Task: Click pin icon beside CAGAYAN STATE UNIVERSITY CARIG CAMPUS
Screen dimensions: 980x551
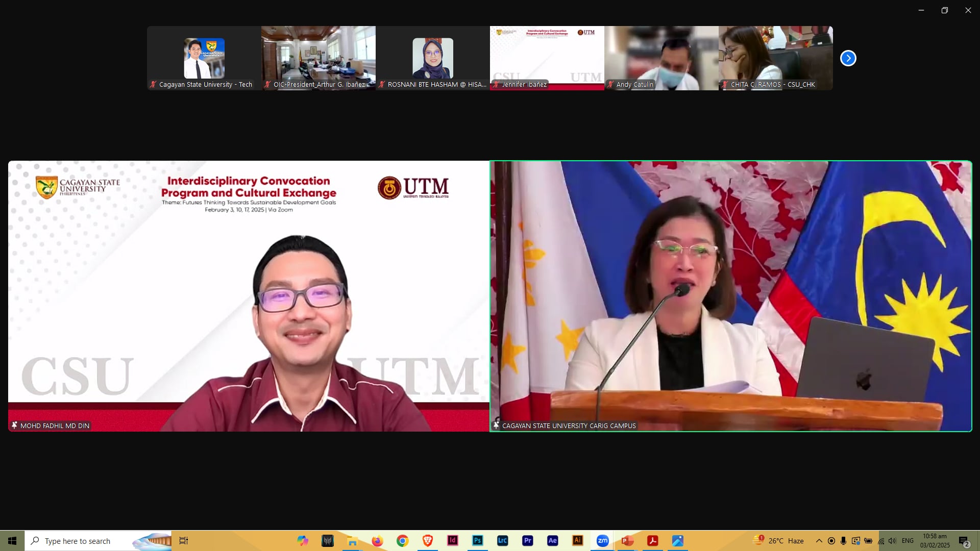Action: point(496,425)
